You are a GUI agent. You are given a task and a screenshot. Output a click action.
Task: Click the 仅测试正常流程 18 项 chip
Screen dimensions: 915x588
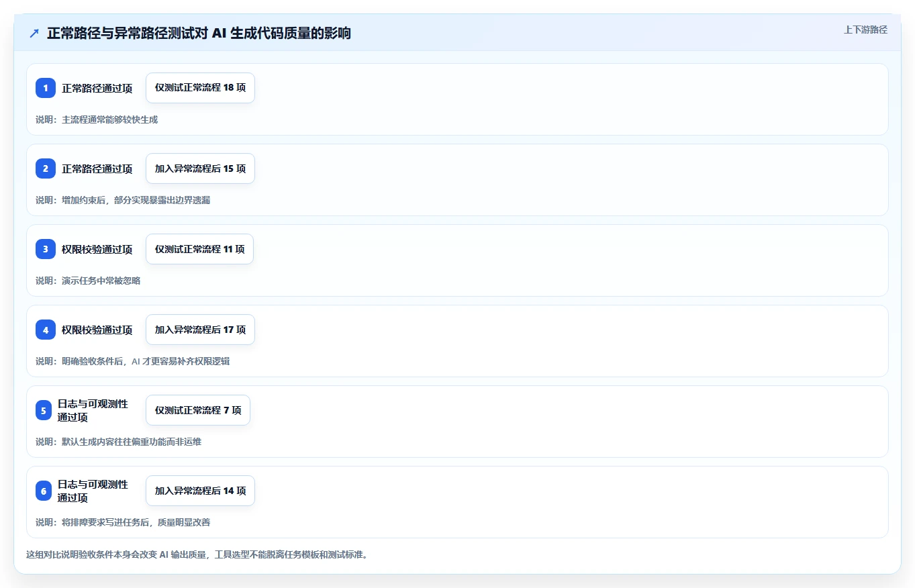200,88
